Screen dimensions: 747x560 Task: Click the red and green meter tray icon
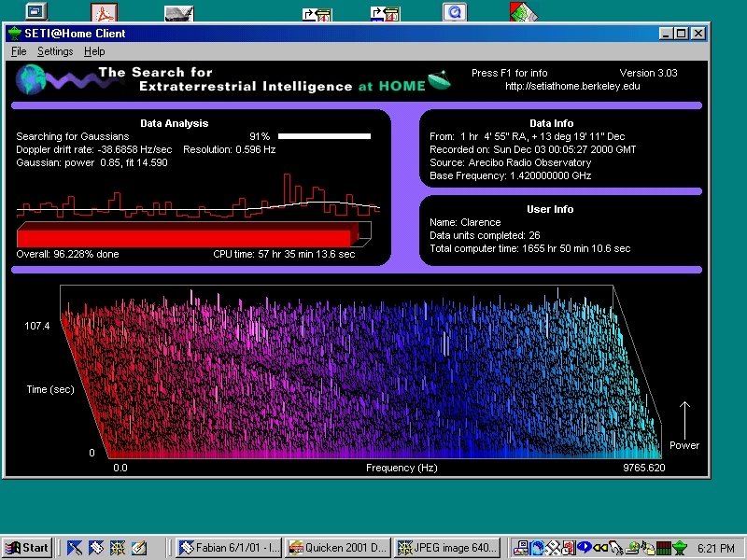664,548
